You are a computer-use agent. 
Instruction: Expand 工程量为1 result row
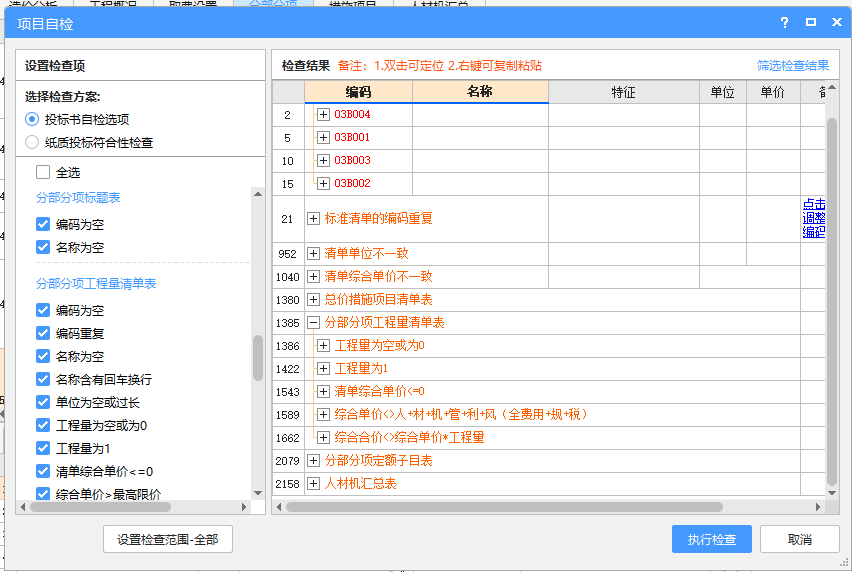[x=323, y=369]
